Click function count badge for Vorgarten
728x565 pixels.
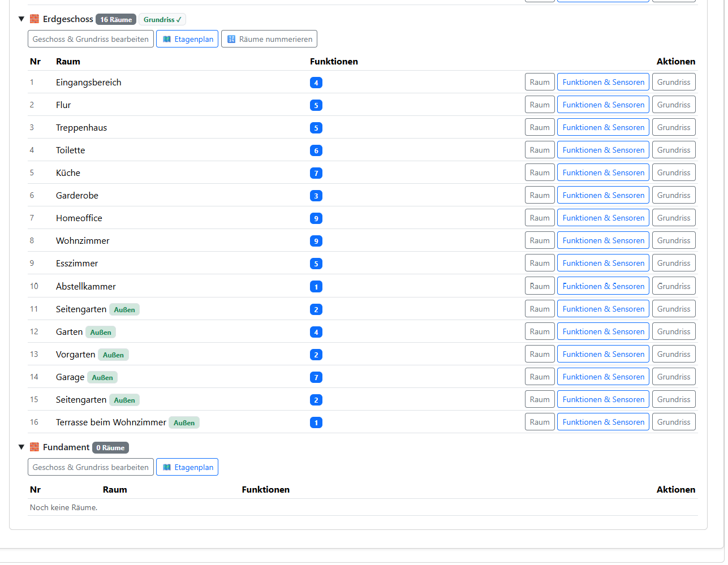point(316,355)
